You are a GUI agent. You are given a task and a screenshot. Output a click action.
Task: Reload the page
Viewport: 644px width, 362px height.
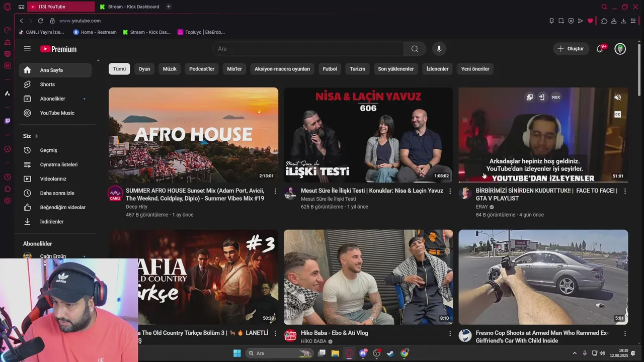pos(40,21)
